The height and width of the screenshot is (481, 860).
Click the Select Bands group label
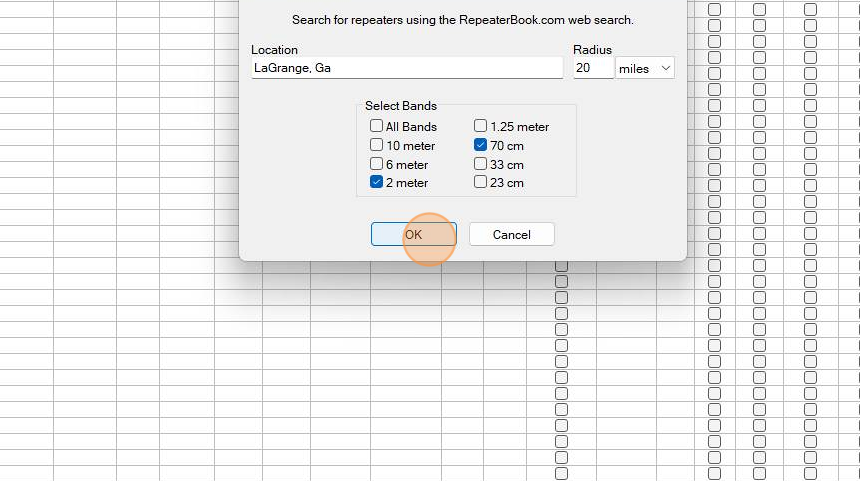coord(401,106)
